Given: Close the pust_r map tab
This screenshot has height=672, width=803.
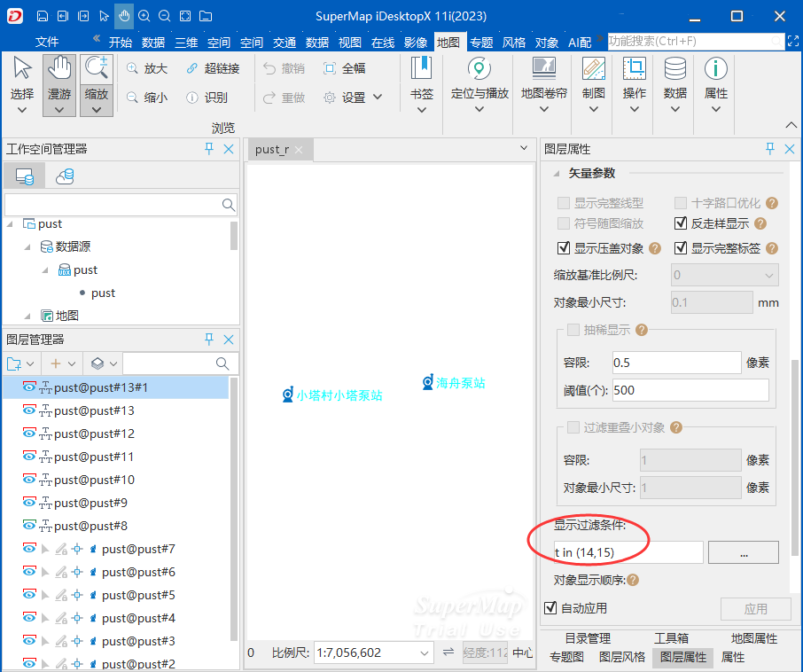Looking at the screenshot, I should coord(299,150).
